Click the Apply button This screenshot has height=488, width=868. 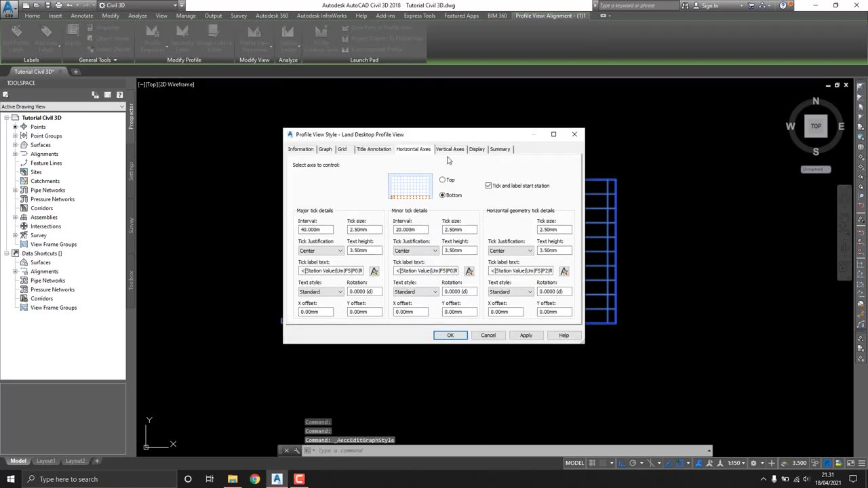pos(526,335)
